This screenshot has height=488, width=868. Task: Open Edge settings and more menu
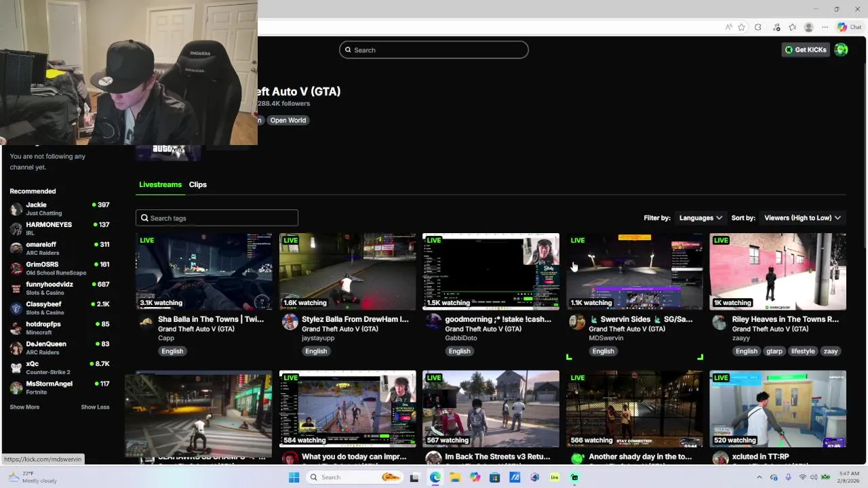pos(825,27)
